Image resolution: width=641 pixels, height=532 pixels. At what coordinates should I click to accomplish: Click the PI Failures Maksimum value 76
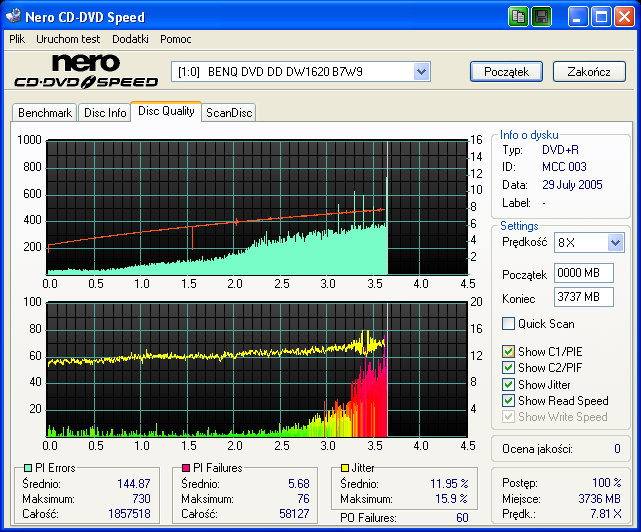click(x=303, y=499)
